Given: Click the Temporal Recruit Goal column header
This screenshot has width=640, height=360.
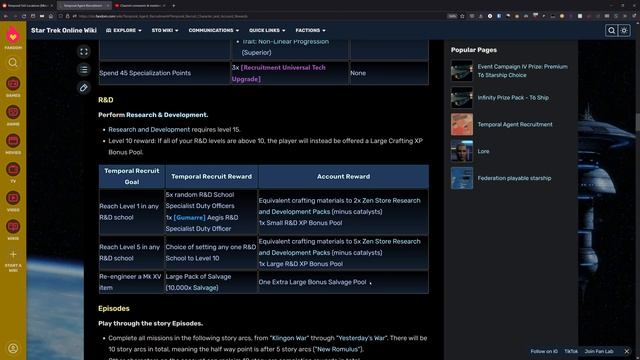Looking at the screenshot, I should pos(132,176).
